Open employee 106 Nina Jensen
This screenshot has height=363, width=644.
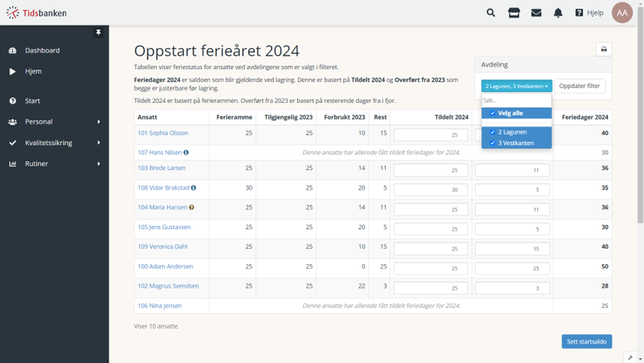(159, 306)
